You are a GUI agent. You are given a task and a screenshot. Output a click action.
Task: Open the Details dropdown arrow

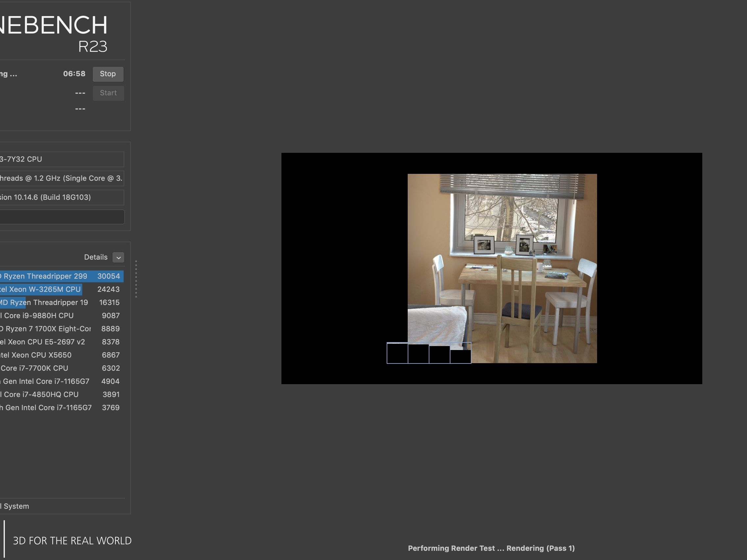(x=118, y=257)
